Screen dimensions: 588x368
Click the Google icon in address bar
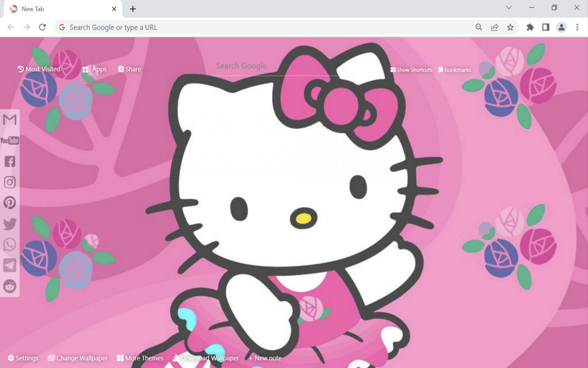pyautogui.click(x=62, y=27)
